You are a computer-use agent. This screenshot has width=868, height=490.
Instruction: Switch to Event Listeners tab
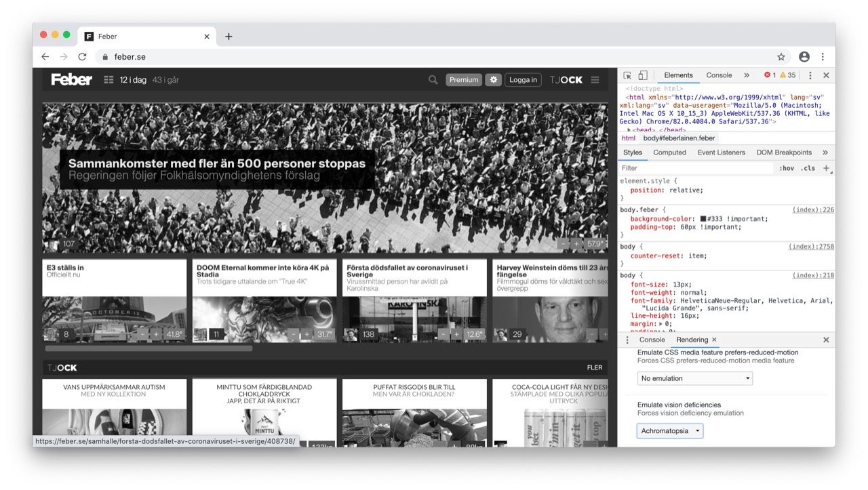pos(721,152)
